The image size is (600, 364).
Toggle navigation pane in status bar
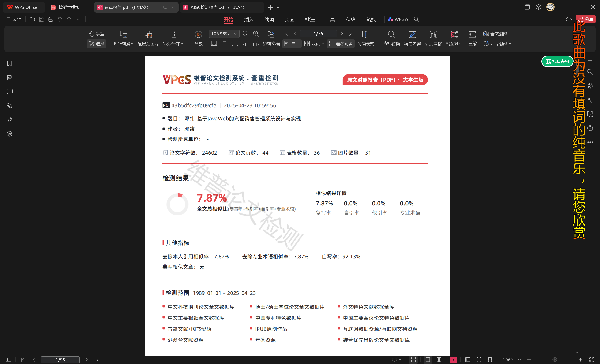click(8, 360)
